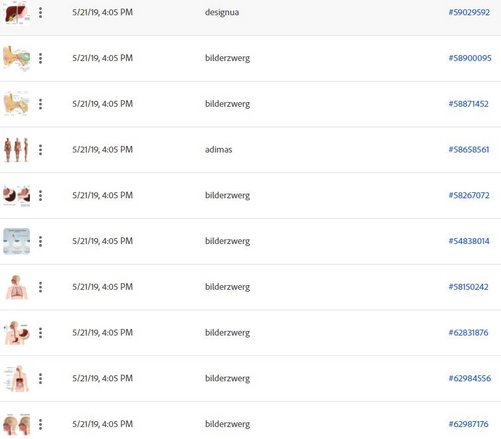Open the options menu for asset #58871452
501x439 pixels.
[x=40, y=104]
